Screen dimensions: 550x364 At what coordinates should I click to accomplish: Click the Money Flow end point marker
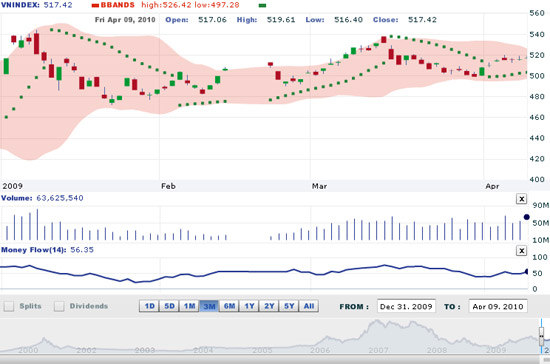[526, 271]
